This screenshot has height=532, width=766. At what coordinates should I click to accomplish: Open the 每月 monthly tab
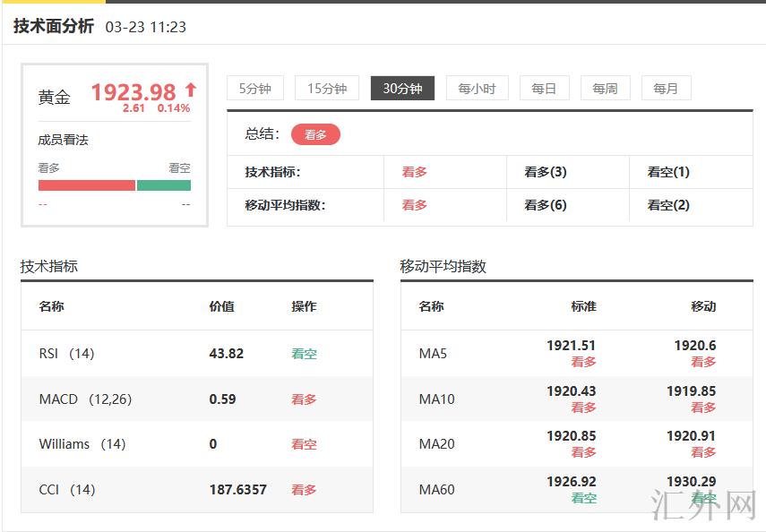point(666,88)
